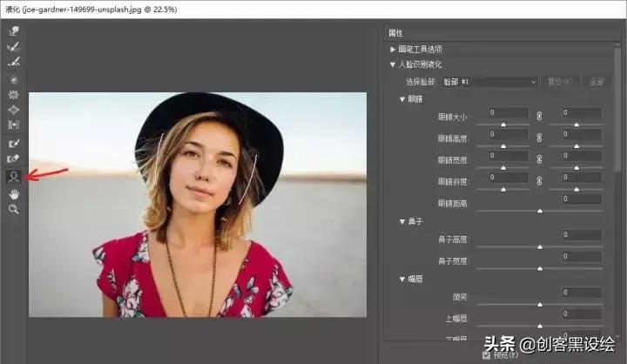
Task: Collapse the Nose (鼻子) group
Action: point(402,221)
